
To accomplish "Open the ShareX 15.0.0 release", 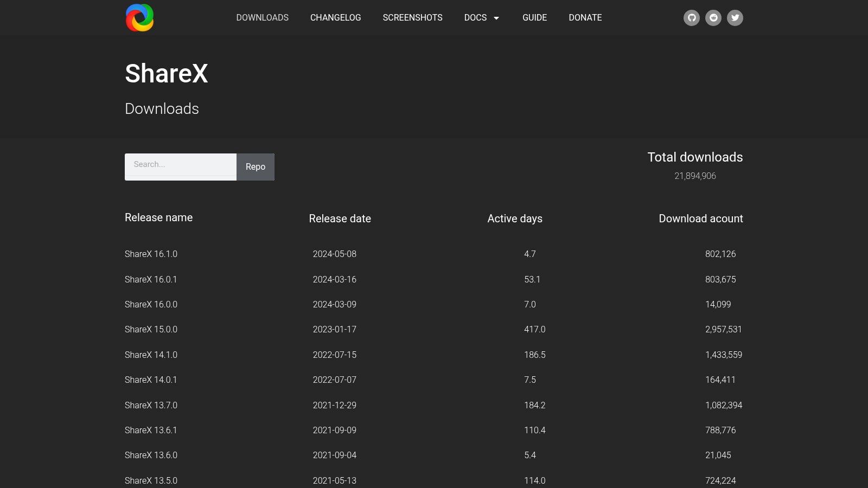I will (x=151, y=329).
